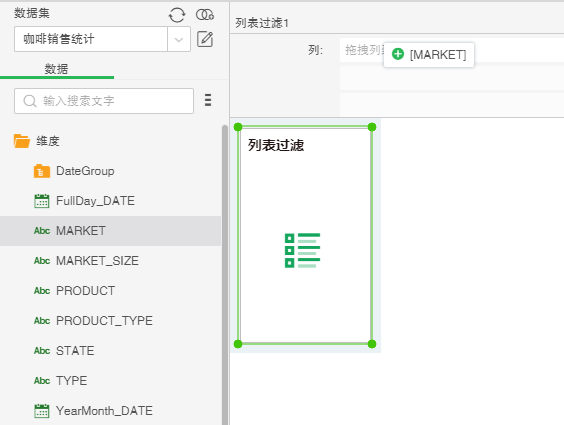Expand the 咖啡销售统计 dataset dropdown arrow

(x=179, y=39)
